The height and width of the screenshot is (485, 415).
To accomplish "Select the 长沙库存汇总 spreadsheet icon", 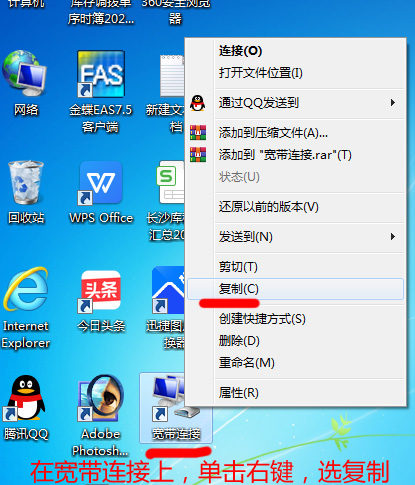I will (x=170, y=182).
